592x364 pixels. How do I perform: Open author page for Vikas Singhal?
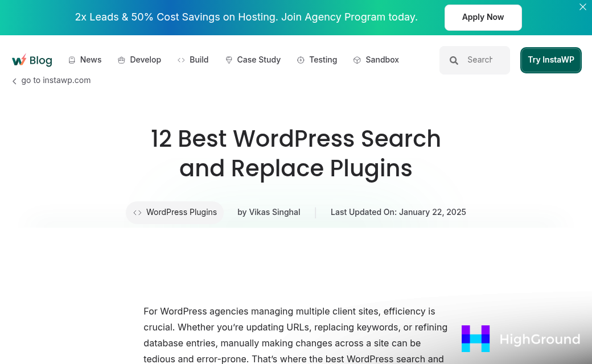click(274, 212)
